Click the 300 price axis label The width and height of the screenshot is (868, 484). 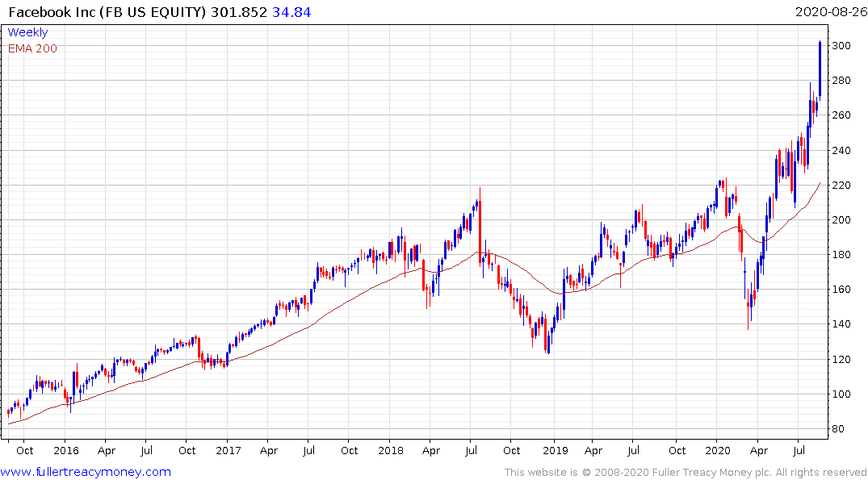[841, 45]
